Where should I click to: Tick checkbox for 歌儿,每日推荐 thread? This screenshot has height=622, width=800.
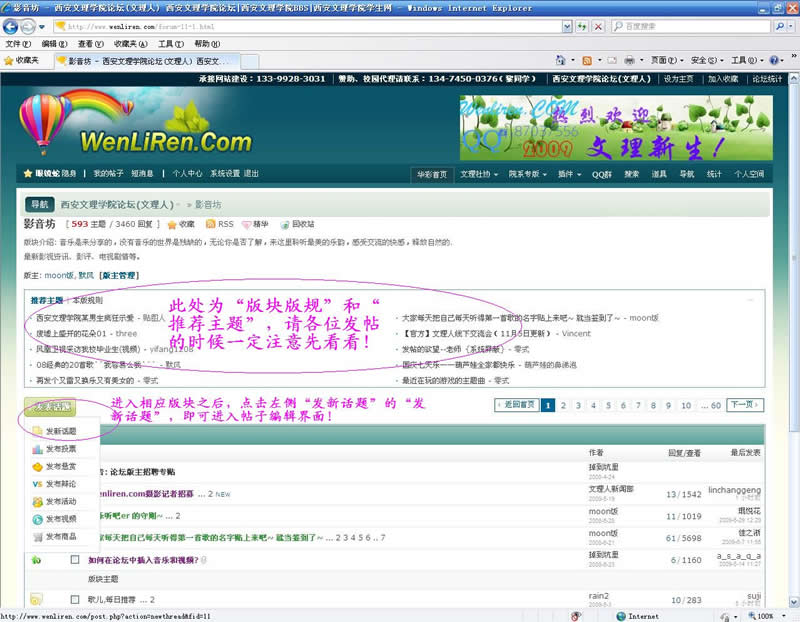[75, 599]
